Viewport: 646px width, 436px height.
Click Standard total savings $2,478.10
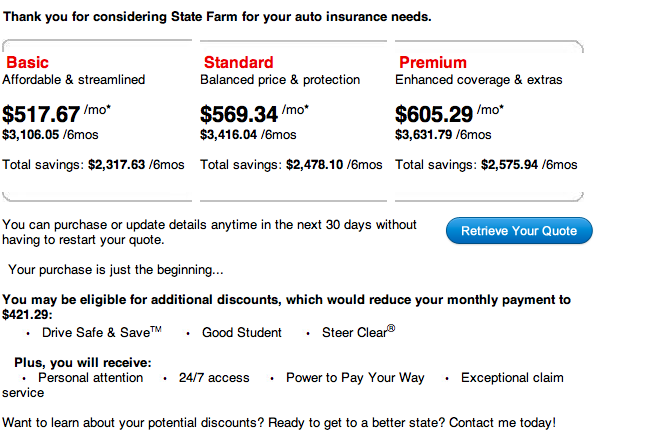point(314,165)
